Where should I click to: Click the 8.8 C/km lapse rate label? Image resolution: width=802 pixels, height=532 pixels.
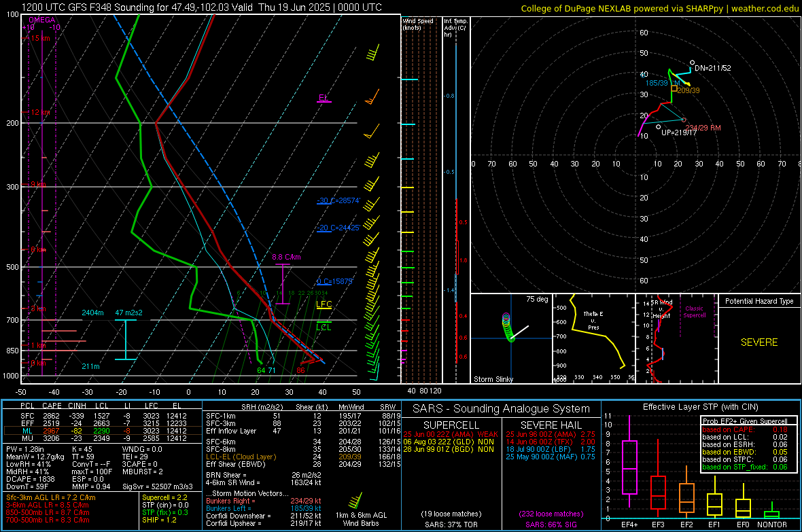click(x=286, y=258)
